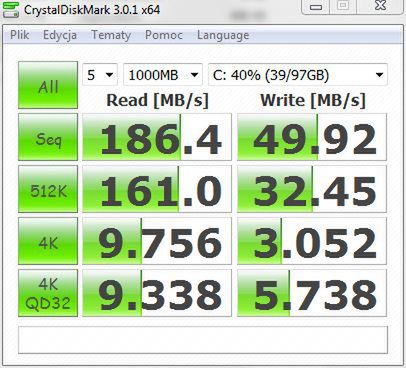Open the Tematy menu
406x368 pixels.
(111, 35)
